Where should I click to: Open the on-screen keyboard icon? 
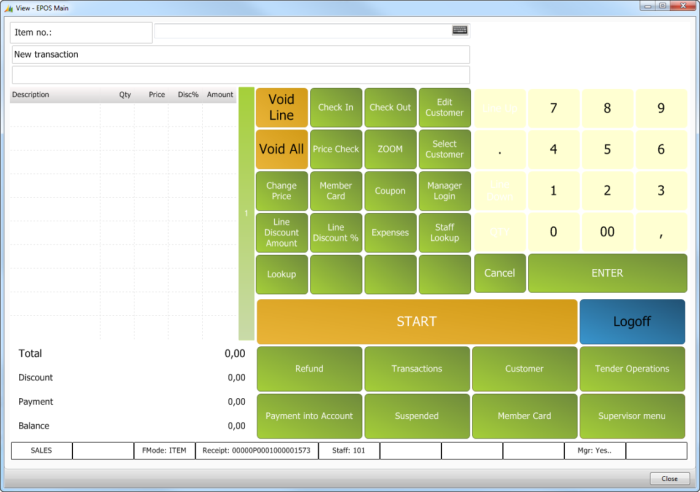(x=460, y=30)
